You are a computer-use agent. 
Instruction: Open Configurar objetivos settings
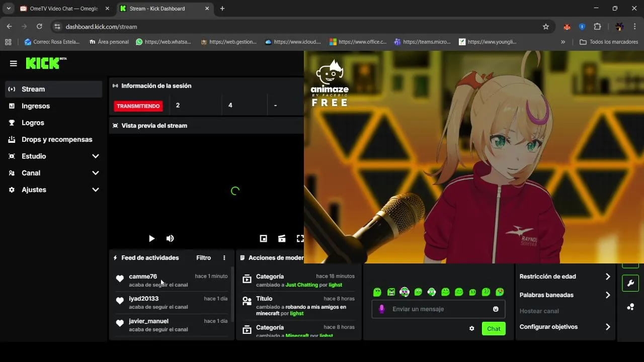pos(565,327)
